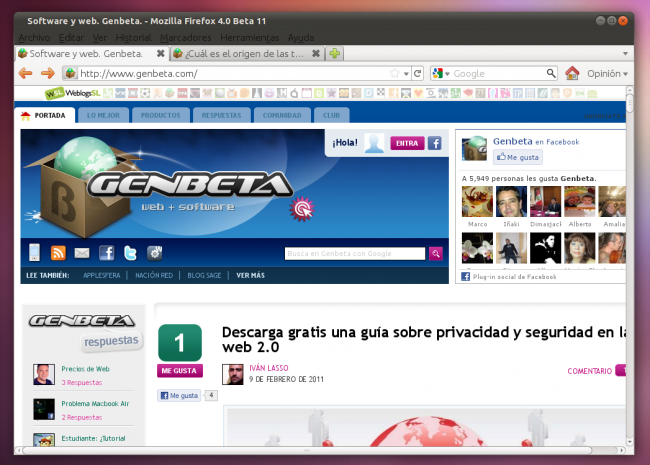Open the RESPUESTAS site tab

tap(221, 115)
